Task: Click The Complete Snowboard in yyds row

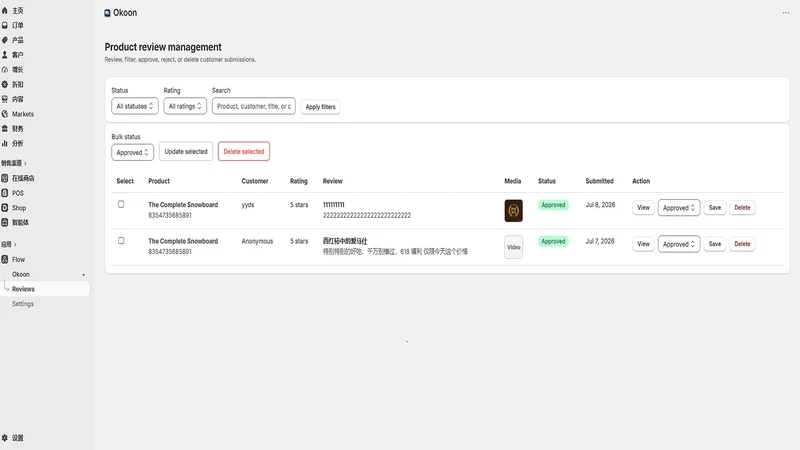Action: coord(183,205)
